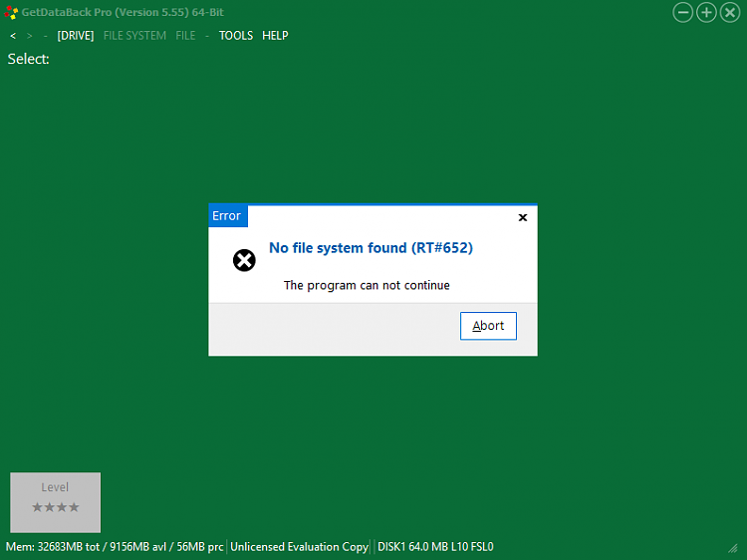This screenshot has width=747, height=560.
Task: Go back with the < arrow
Action: click(13, 36)
